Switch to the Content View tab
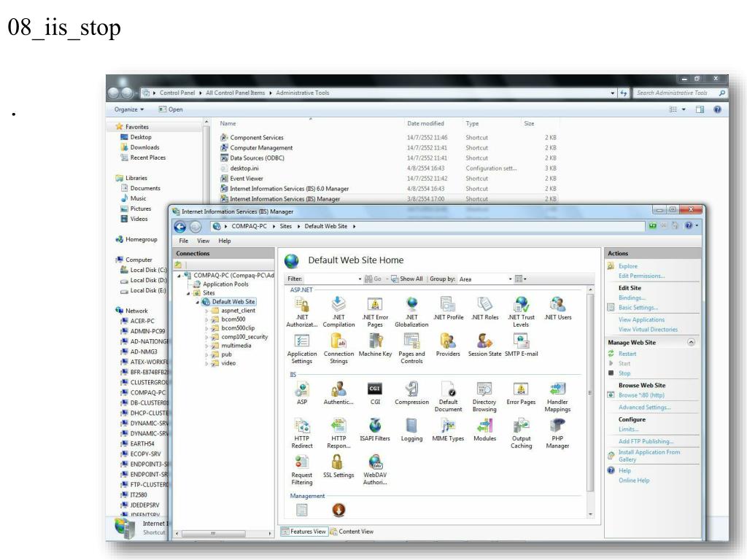Screen dimensions: 747x560 [352, 532]
